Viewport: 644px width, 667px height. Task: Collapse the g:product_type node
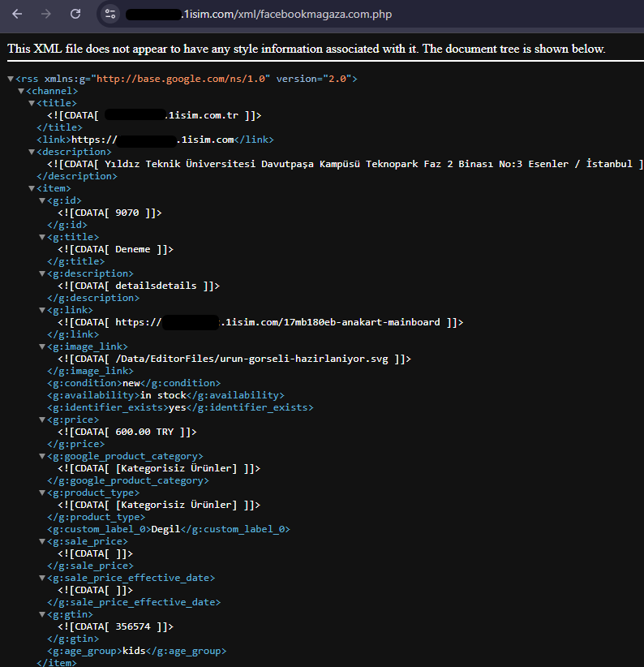[x=42, y=493]
